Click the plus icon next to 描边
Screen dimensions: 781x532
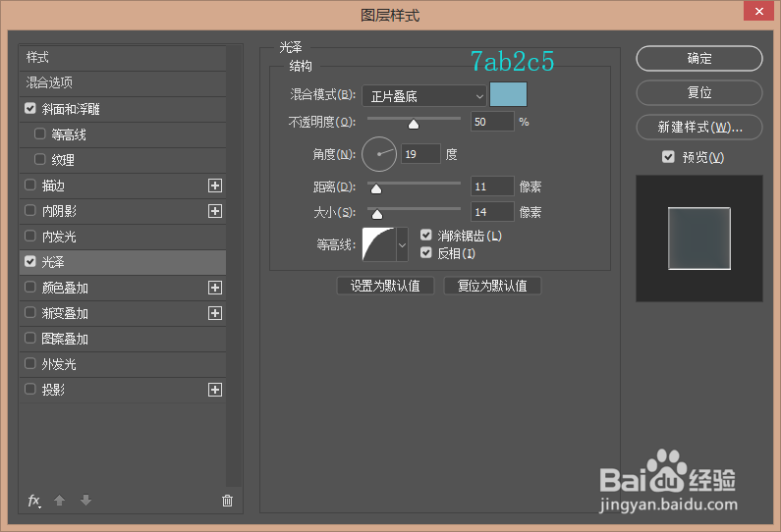(x=215, y=186)
